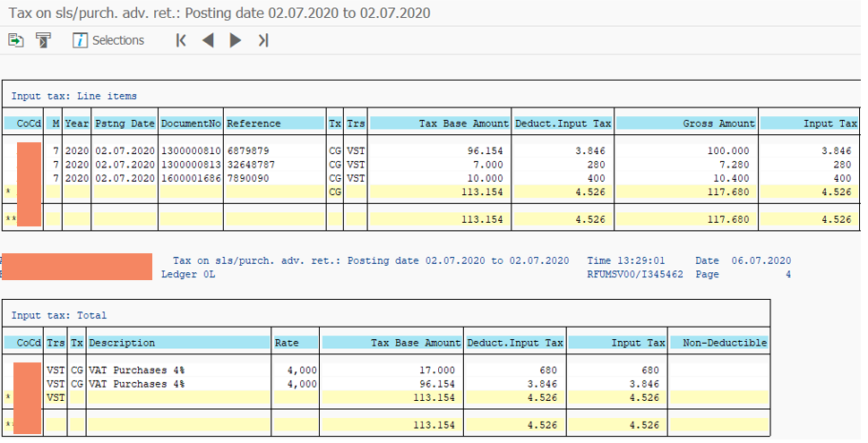Click reference 7890090
The image size is (868, 443).
pos(248,178)
